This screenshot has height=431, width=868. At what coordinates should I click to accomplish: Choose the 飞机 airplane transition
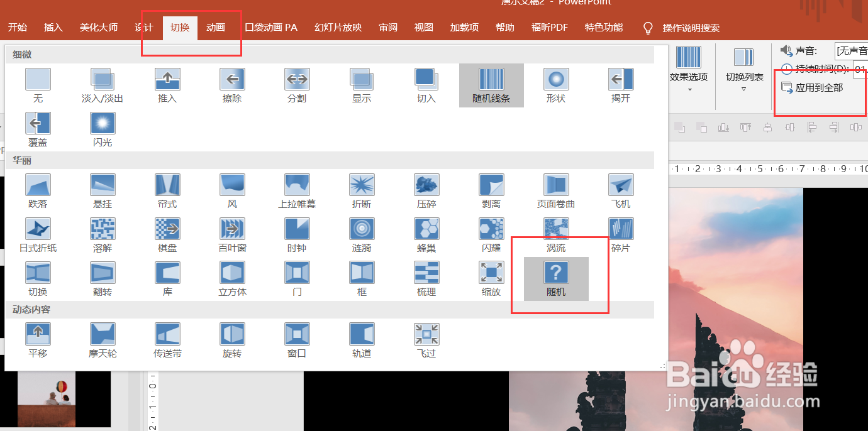[x=621, y=191]
